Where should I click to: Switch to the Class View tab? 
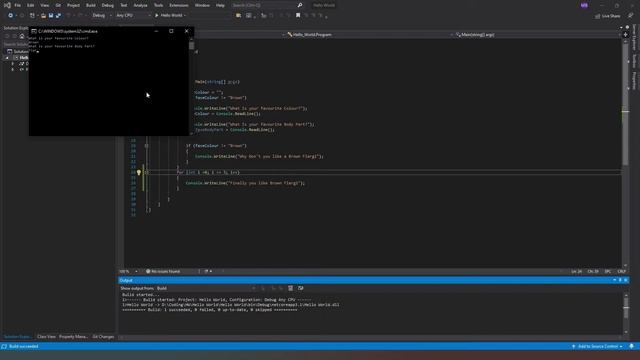click(x=46, y=337)
